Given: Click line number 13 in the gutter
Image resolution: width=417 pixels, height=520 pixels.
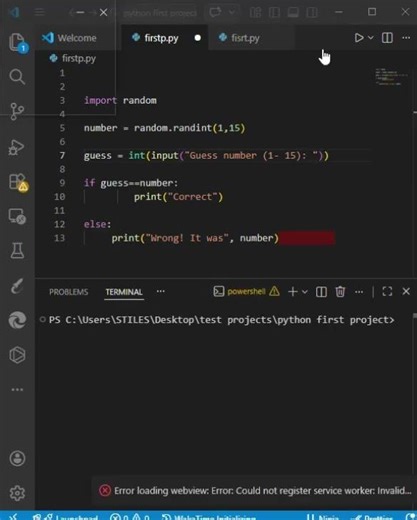Looking at the screenshot, I should (60, 238).
